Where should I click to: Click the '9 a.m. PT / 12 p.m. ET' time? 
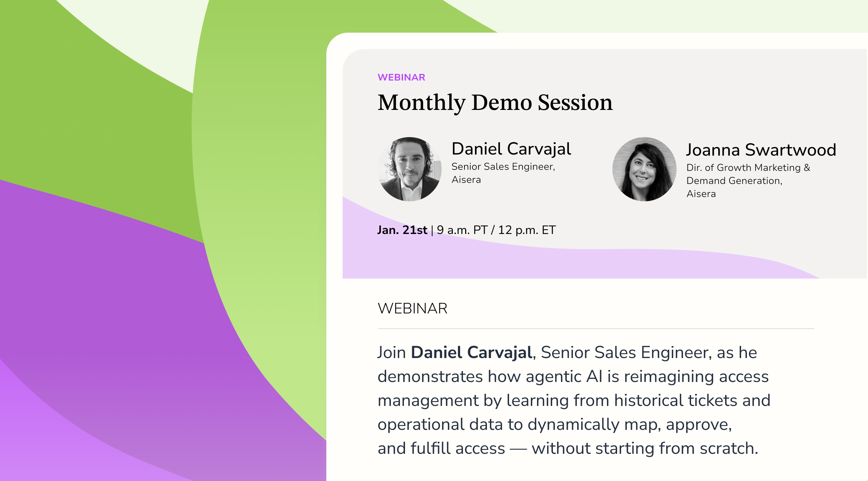(x=496, y=230)
